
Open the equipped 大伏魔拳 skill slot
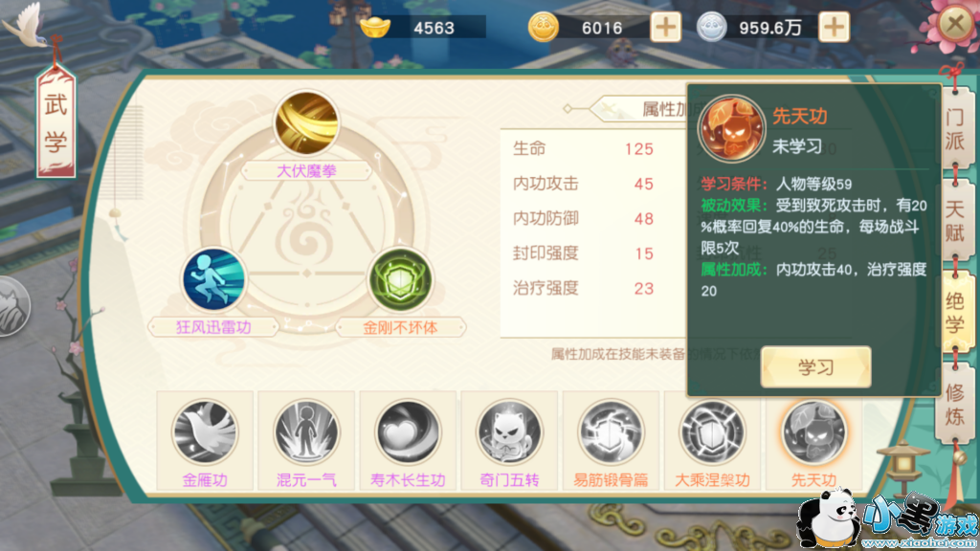306,123
